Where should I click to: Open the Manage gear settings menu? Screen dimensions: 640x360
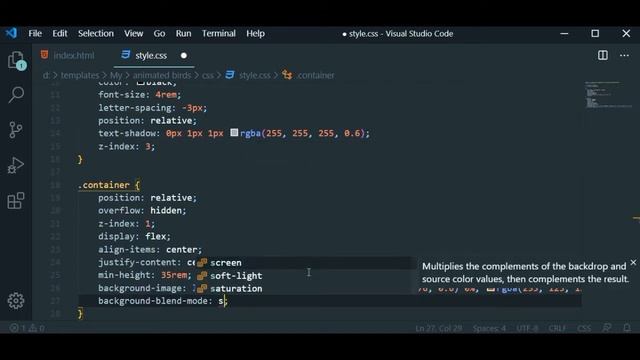coord(16,301)
